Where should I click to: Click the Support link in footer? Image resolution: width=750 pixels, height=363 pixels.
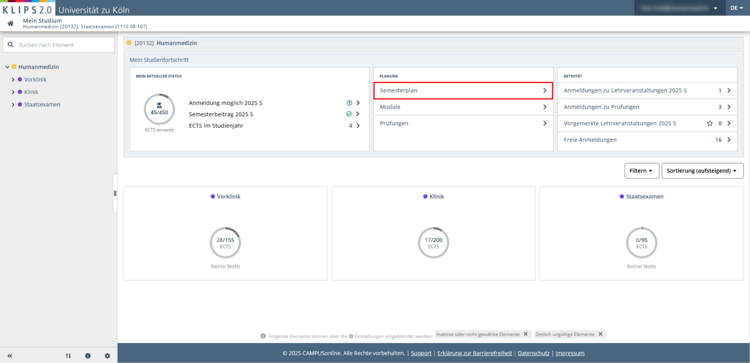421,353
